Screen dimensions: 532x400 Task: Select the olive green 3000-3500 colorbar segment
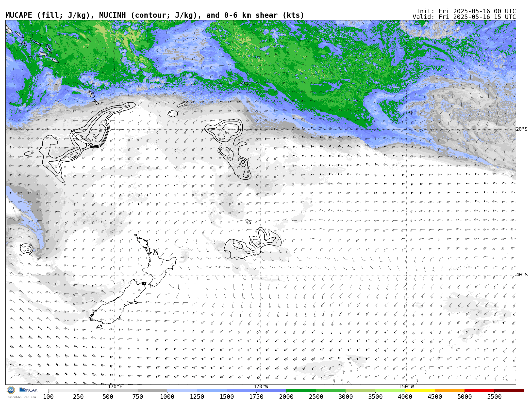tap(360, 391)
